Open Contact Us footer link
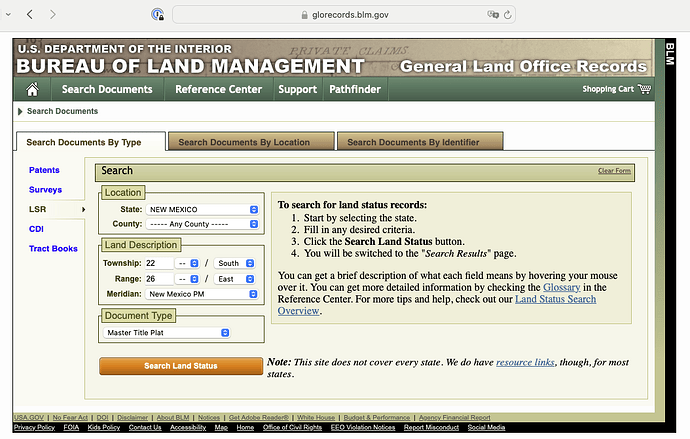 [x=145, y=428]
